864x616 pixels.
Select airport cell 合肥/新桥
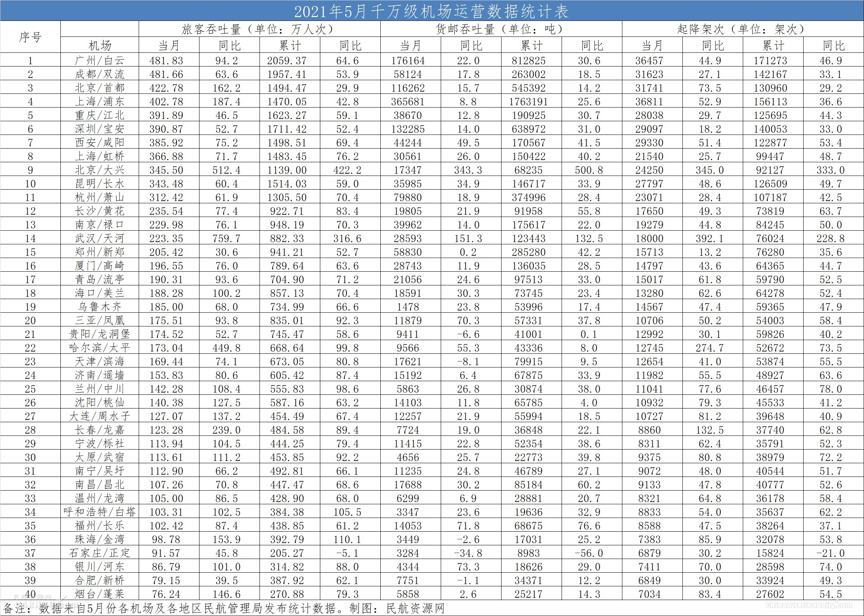(x=100, y=580)
